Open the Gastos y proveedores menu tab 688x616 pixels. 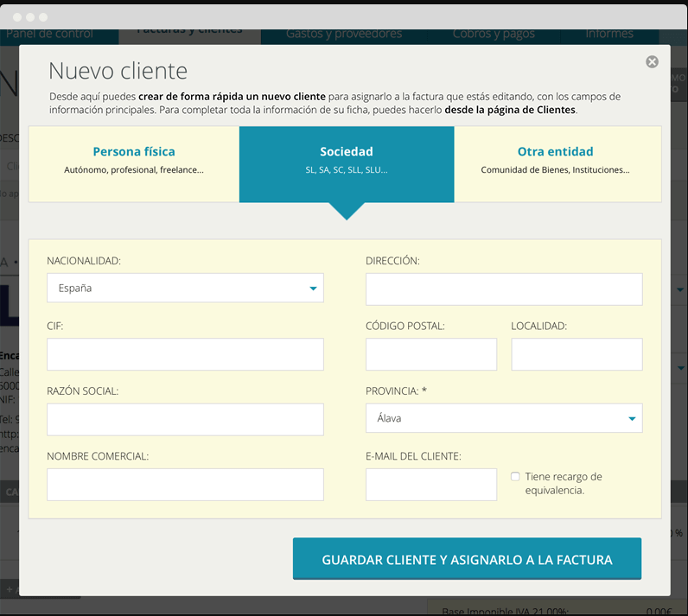click(x=344, y=34)
